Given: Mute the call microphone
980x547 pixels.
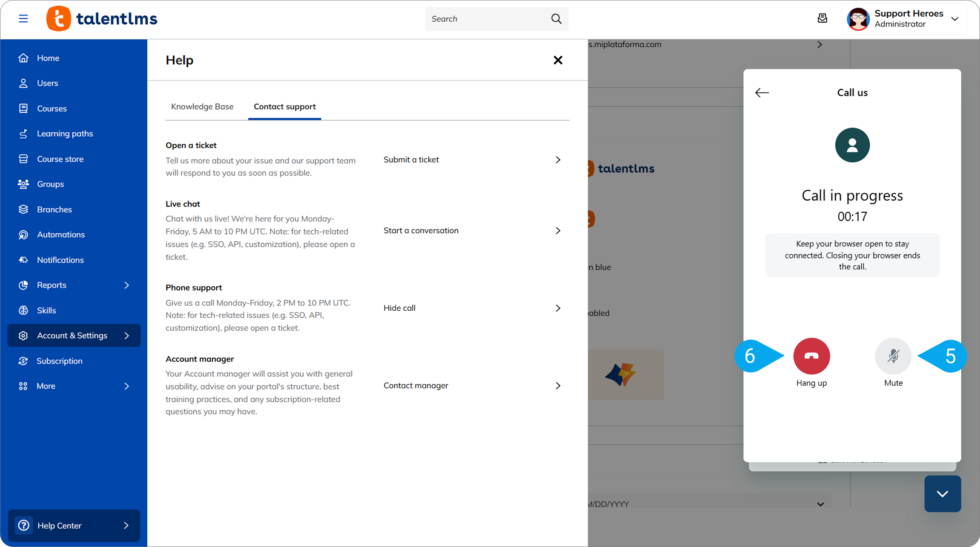Looking at the screenshot, I should click(893, 356).
